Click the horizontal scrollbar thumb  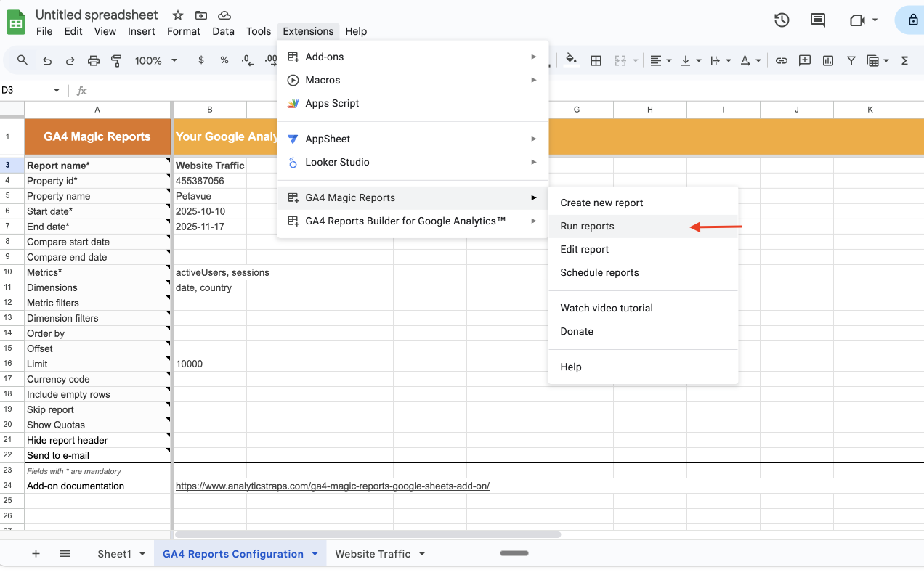click(368, 535)
